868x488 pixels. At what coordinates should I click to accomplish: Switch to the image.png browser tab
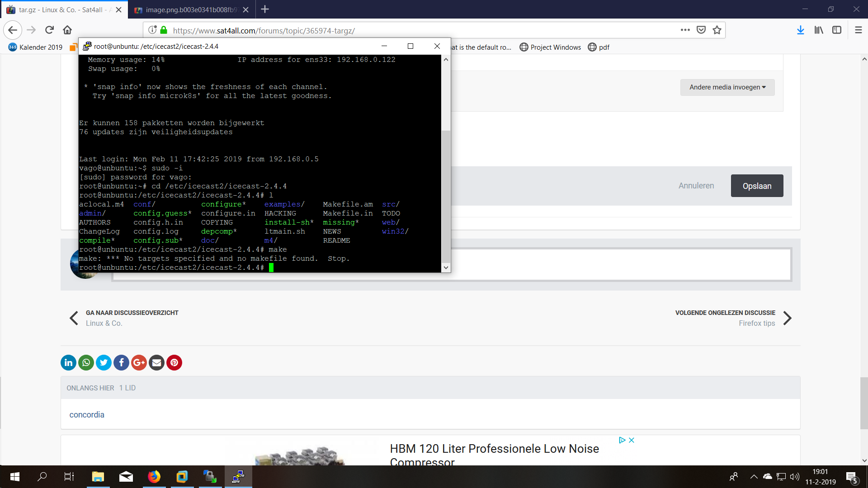191,9
